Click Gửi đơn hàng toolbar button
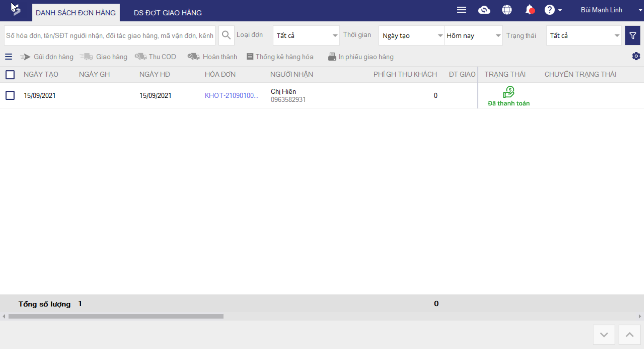Image resolution: width=644 pixels, height=349 pixels. pos(47,57)
